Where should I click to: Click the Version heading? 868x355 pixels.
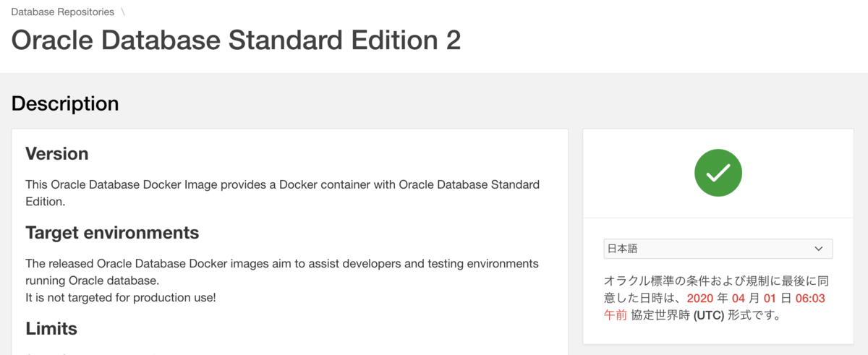pos(57,154)
